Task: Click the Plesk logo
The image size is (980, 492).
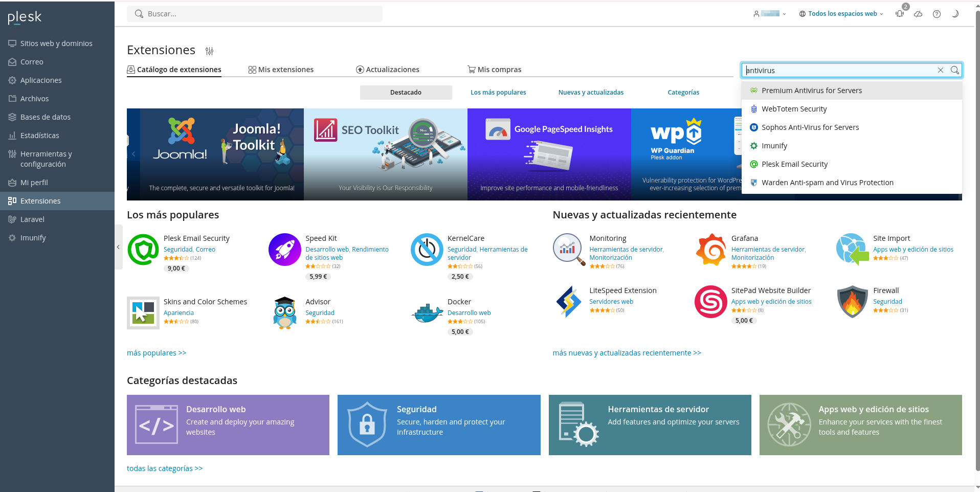Action: (25, 17)
